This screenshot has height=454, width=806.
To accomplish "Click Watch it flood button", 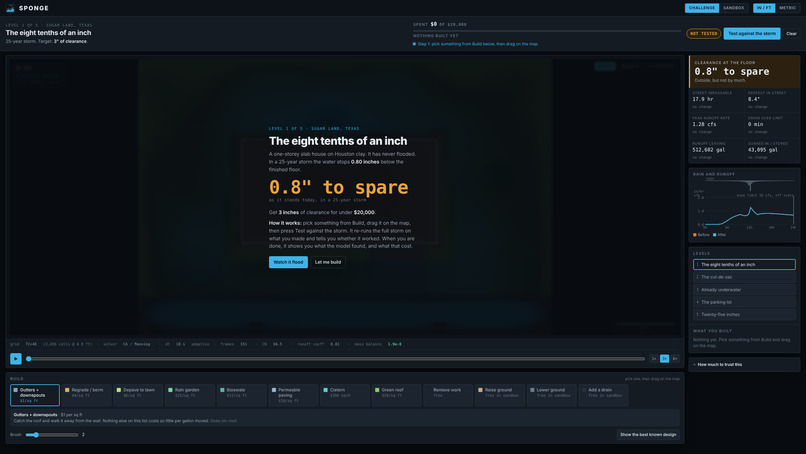I will [x=288, y=262].
